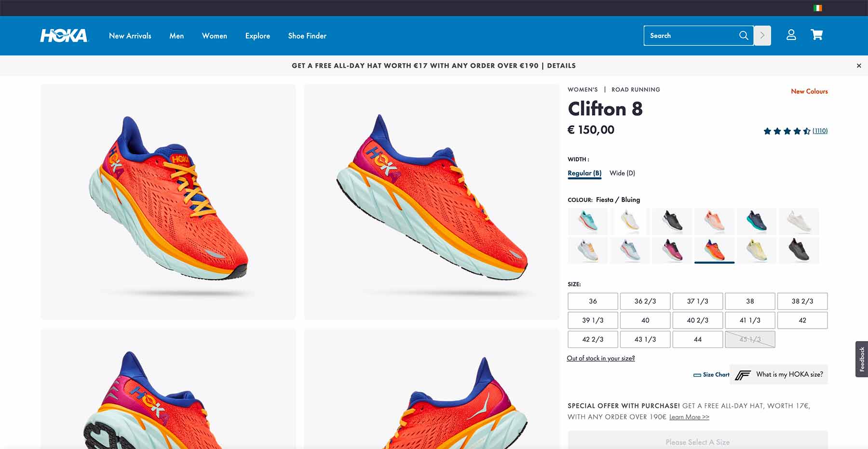Open the Men menu
This screenshot has width=868, height=449.
(176, 36)
